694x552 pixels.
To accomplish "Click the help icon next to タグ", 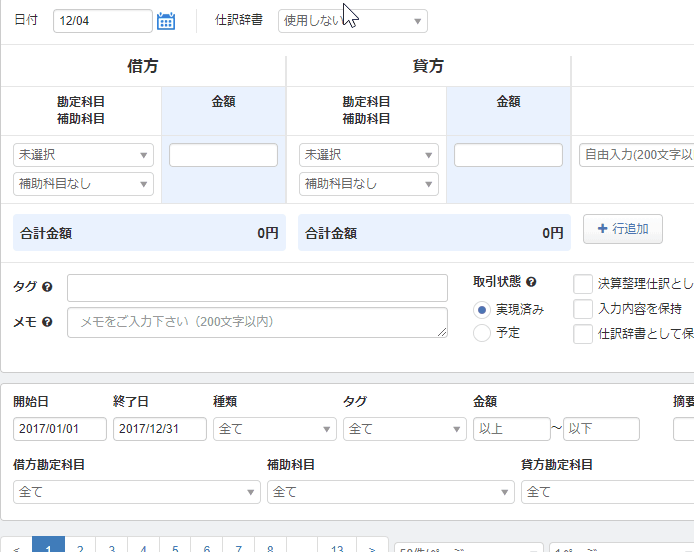I will coord(47,288).
